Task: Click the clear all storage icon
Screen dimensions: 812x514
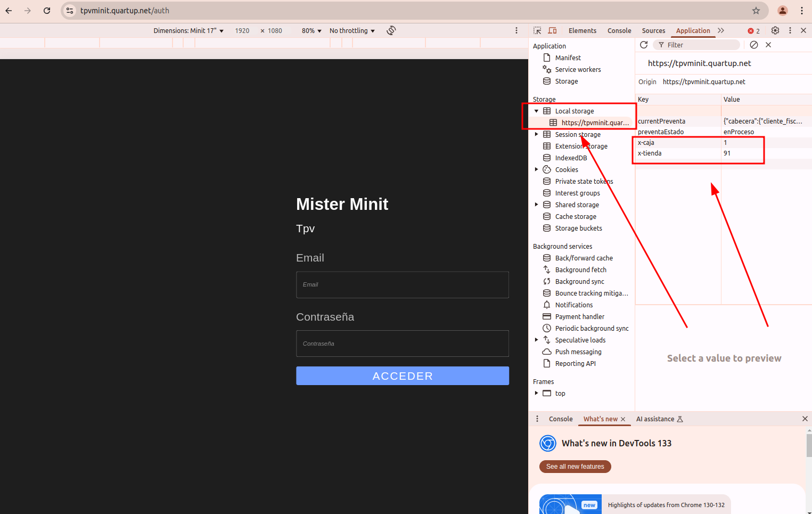Action: tap(754, 45)
